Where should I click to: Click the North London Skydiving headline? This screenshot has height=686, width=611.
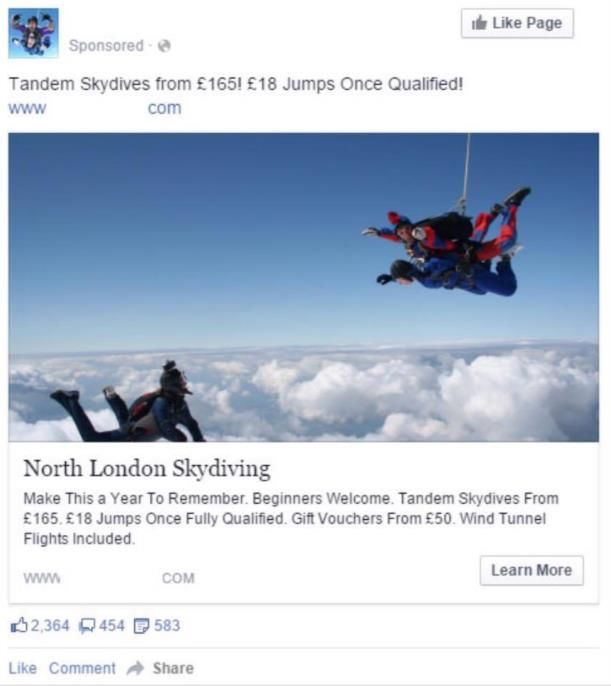click(147, 469)
